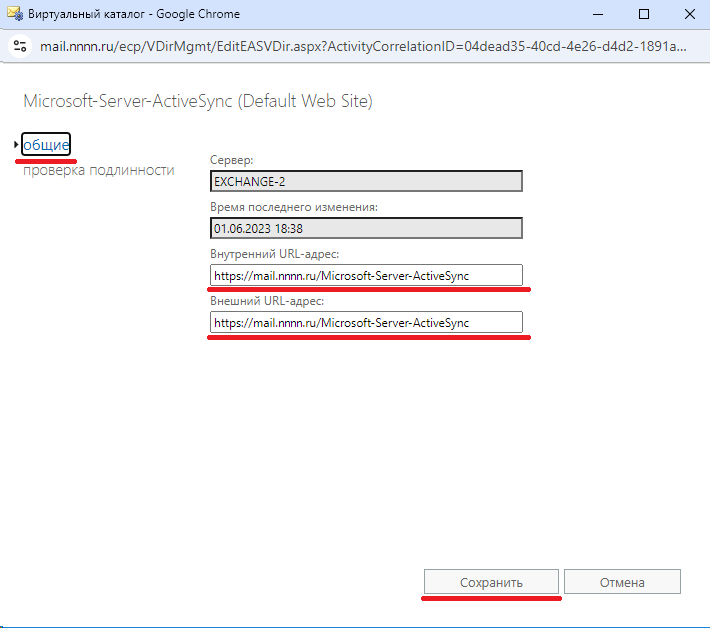Save changes with Сохранить button
710x628 pixels.
[x=491, y=582]
